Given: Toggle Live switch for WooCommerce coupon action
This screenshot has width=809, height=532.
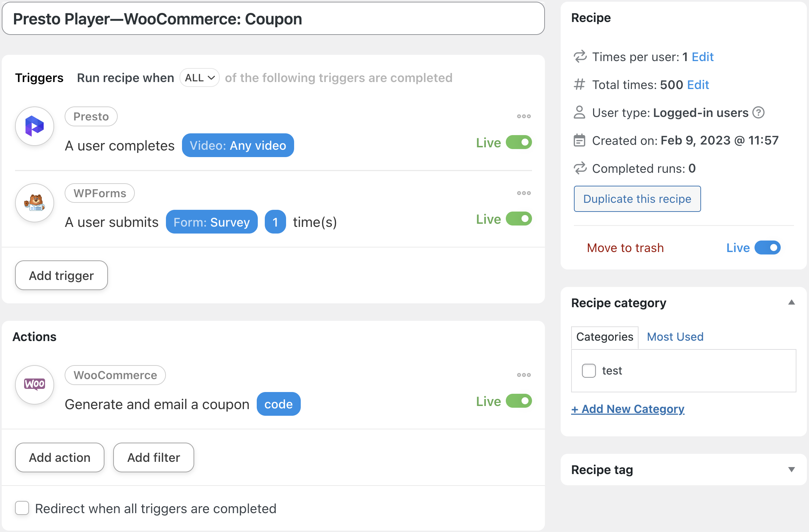Looking at the screenshot, I should click(x=519, y=401).
